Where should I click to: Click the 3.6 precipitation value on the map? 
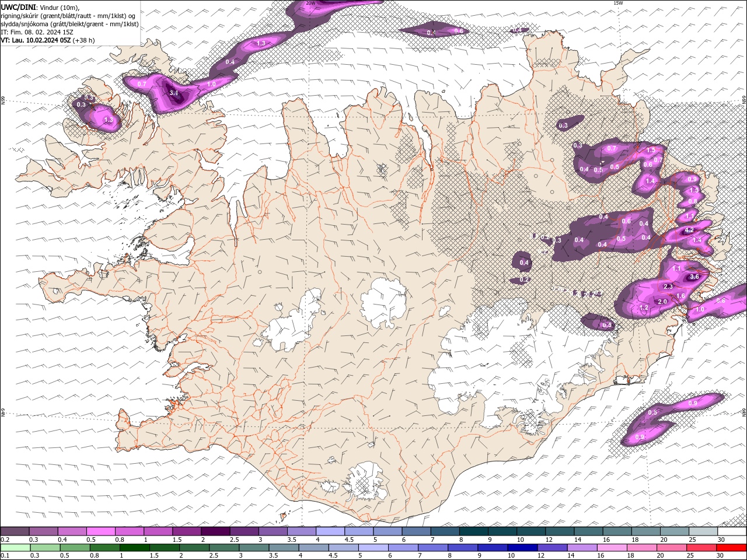(x=694, y=276)
